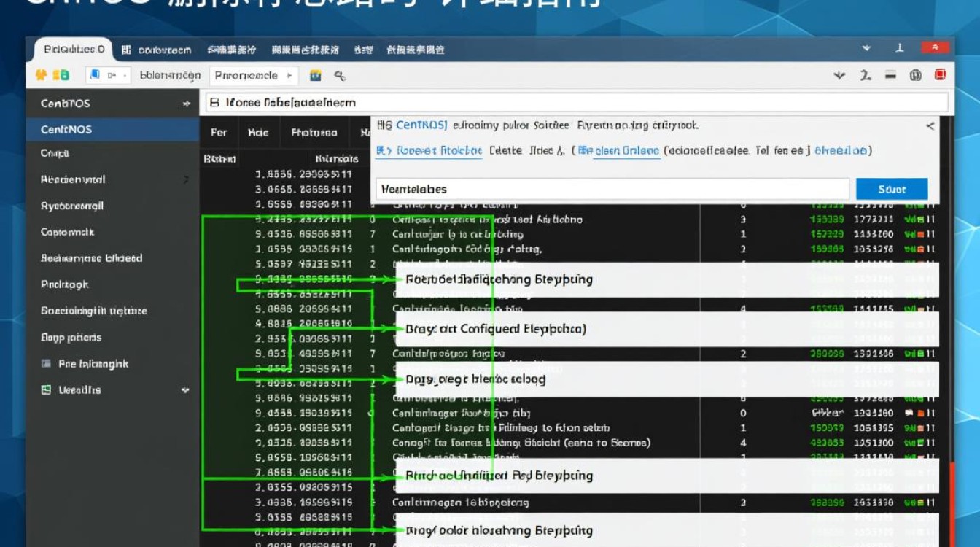The width and height of the screenshot is (980, 547).
Task: Click the blue bookmark toolbar icon
Action: click(x=95, y=75)
